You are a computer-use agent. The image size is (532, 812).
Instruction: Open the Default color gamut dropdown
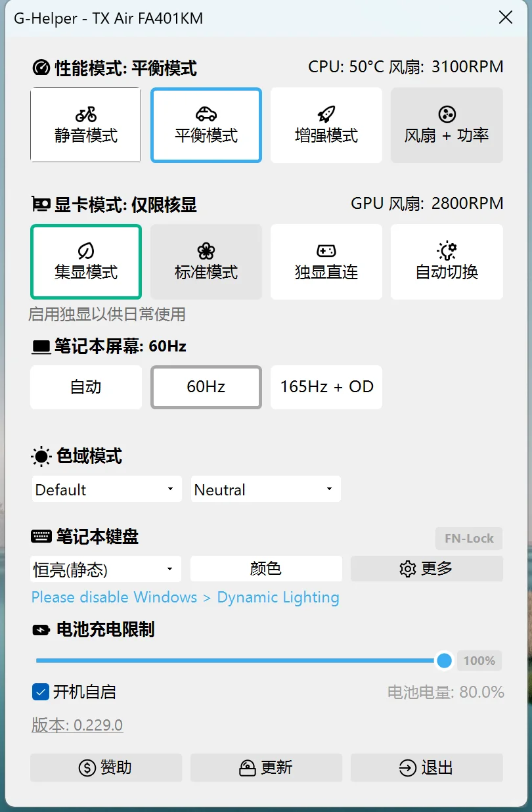pos(106,489)
